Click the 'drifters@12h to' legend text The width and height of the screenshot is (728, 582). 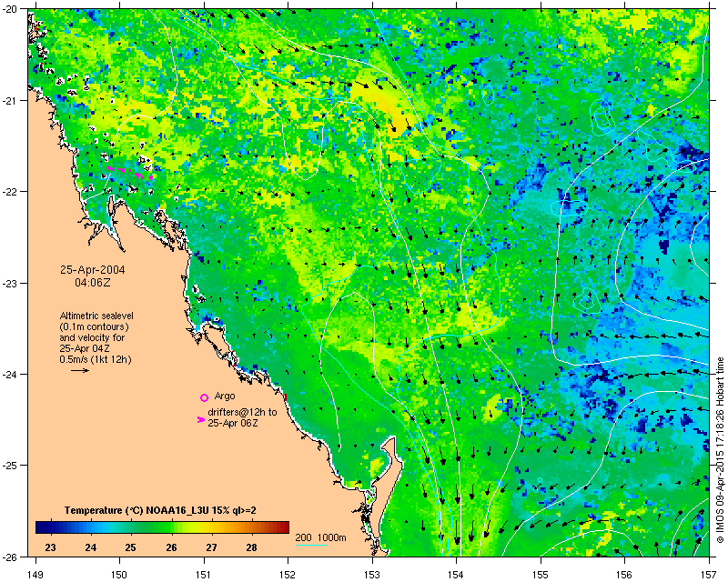pos(242,412)
